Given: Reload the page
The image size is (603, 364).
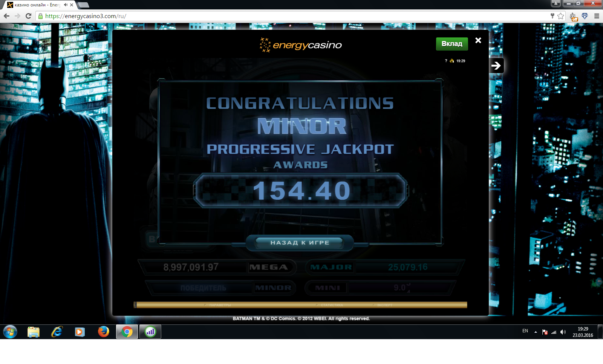Looking at the screenshot, I should 28,16.
